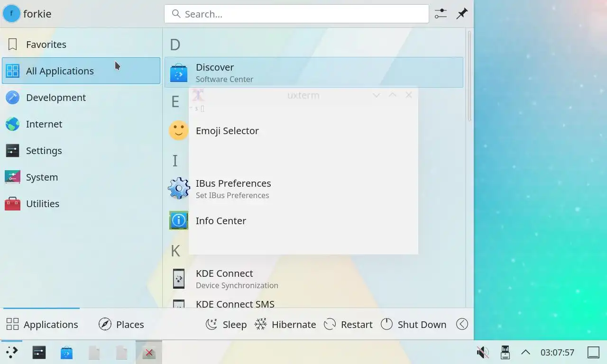The height and width of the screenshot is (364, 607).
Task: Switch to the Places tab
Action: tap(121, 324)
